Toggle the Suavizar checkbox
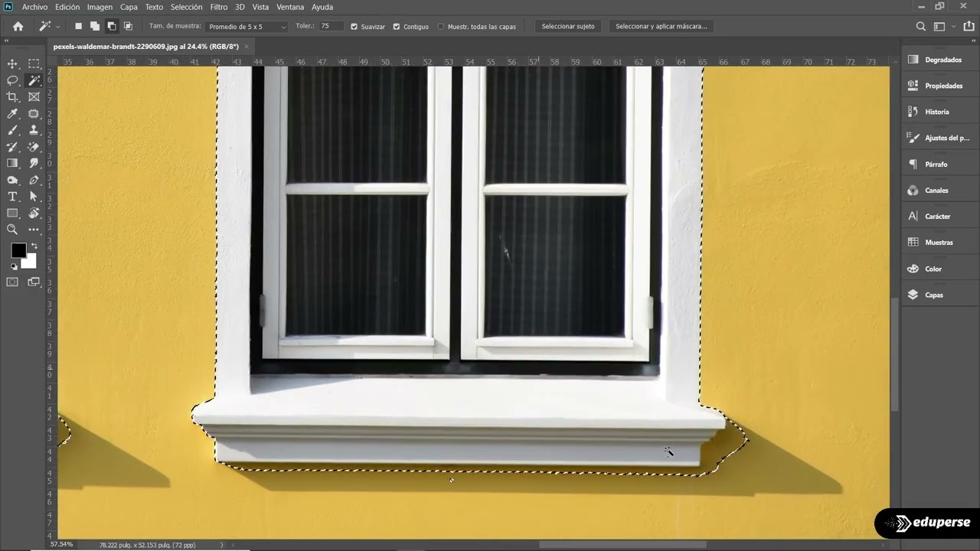Screen dimensions: 980x551 (x=354, y=26)
